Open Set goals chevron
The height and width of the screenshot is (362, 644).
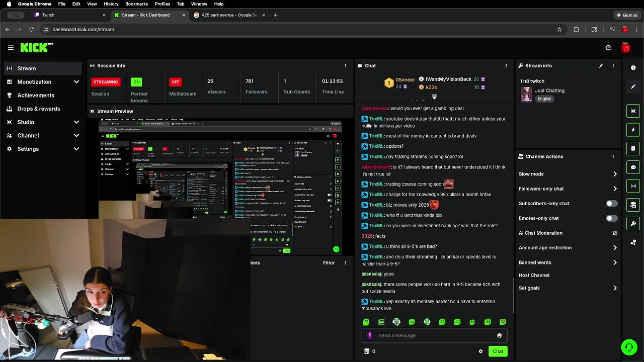[x=615, y=288]
